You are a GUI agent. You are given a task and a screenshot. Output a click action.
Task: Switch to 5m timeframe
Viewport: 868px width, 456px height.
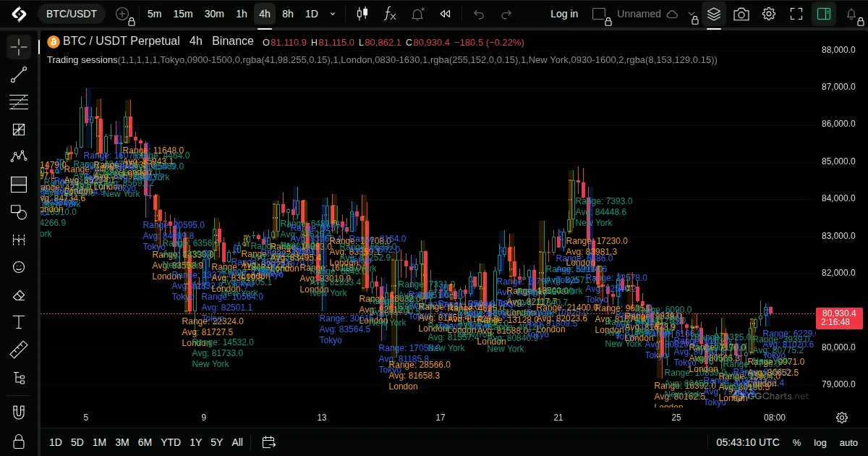pos(154,14)
